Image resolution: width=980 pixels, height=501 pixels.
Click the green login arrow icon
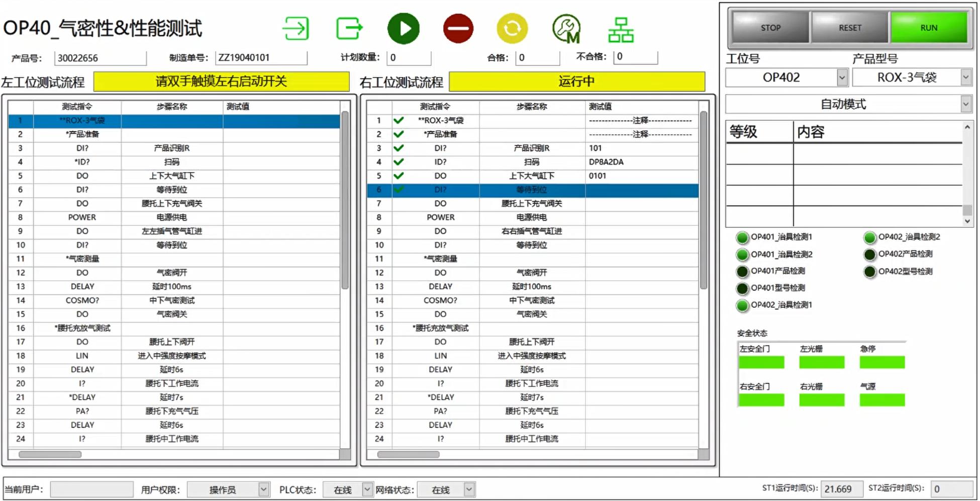pyautogui.click(x=296, y=28)
